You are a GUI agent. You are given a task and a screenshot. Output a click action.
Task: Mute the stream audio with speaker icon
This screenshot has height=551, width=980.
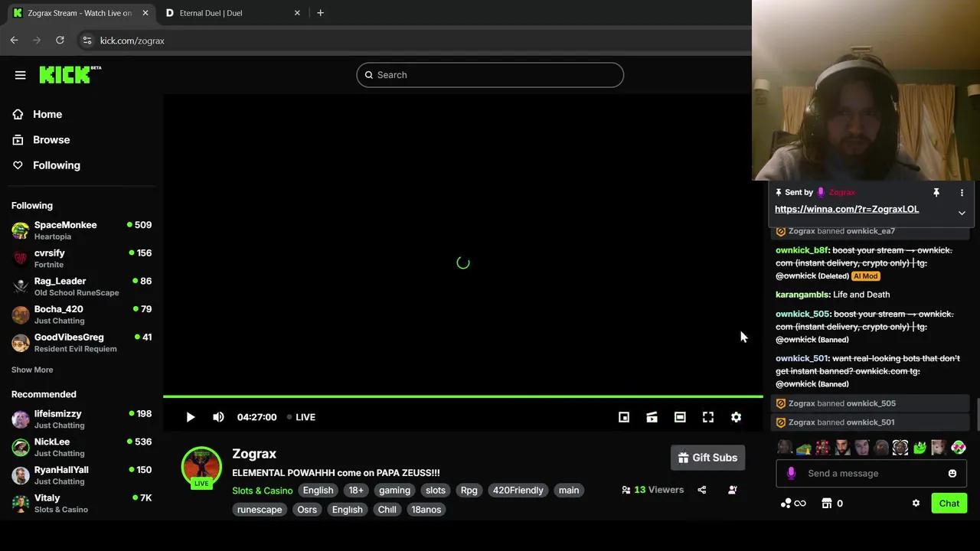tap(218, 417)
